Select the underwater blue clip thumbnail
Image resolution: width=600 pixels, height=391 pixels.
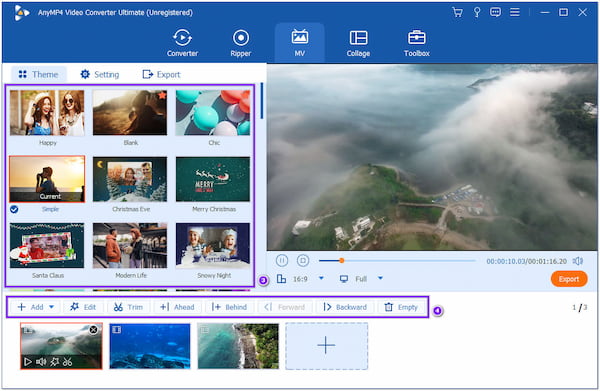[150, 346]
